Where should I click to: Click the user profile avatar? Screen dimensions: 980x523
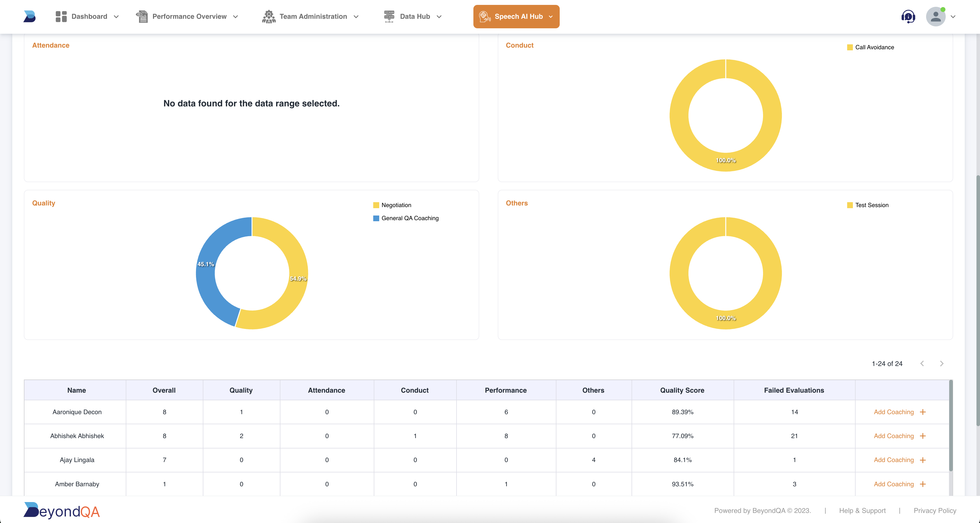935,16
